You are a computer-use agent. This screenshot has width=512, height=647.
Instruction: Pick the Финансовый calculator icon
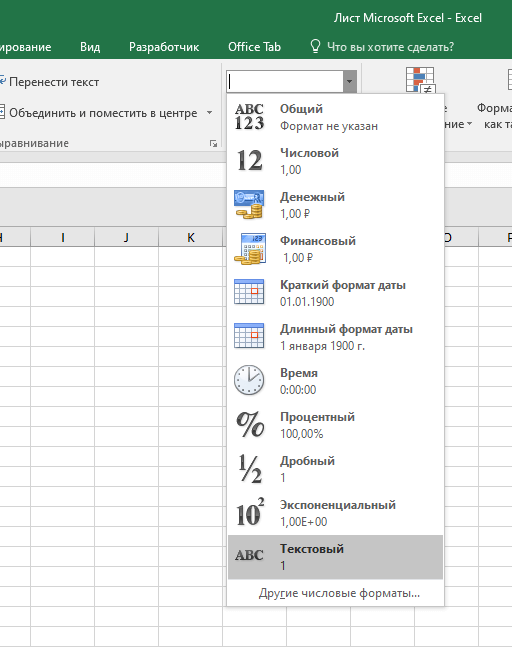tap(249, 248)
